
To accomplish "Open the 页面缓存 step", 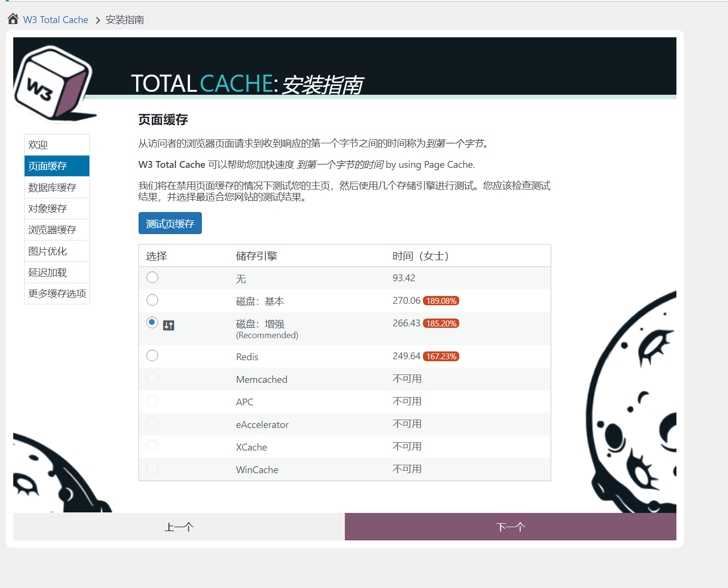I will click(57, 166).
